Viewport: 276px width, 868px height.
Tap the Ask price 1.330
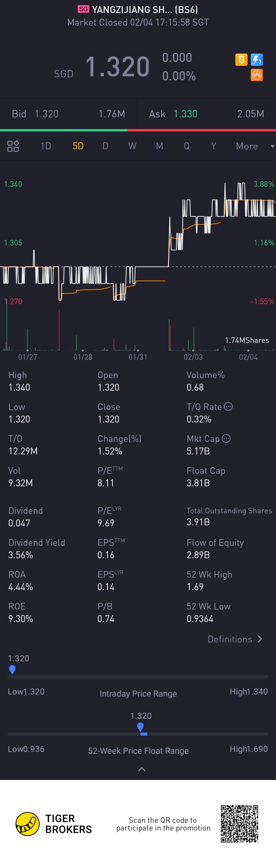click(x=185, y=114)
